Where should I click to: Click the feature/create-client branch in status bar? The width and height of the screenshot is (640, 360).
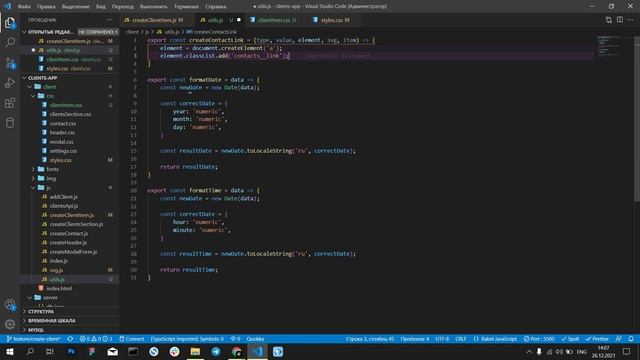tap(33, 339)
